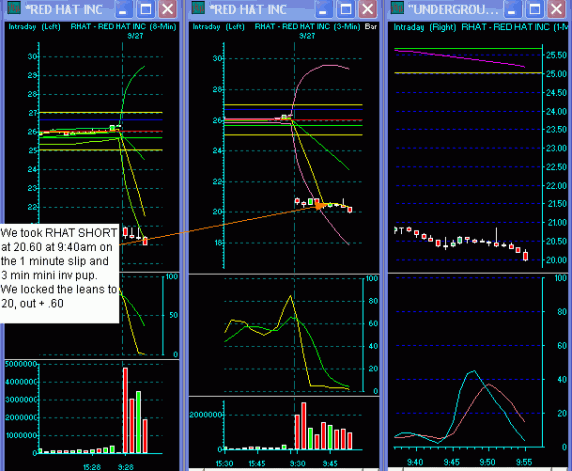The image size is (572, 471).
Task: Click the "9:28" time label in left window
Action: 126,467
